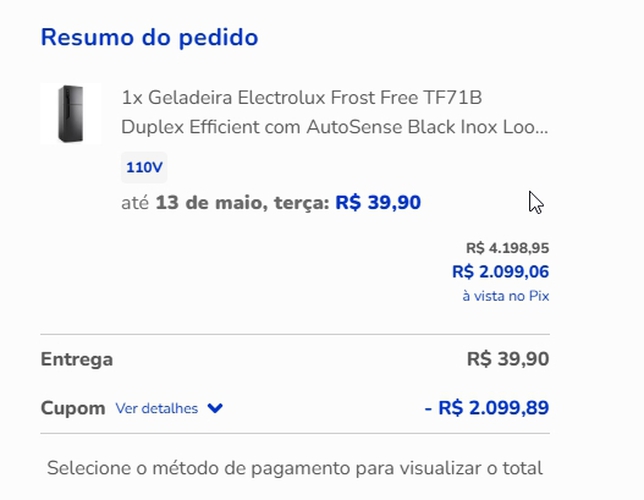Click the Geladeira Electrolux product title
Image resolution: width=644 pixels, height=500 pixels.
point(301,98)
